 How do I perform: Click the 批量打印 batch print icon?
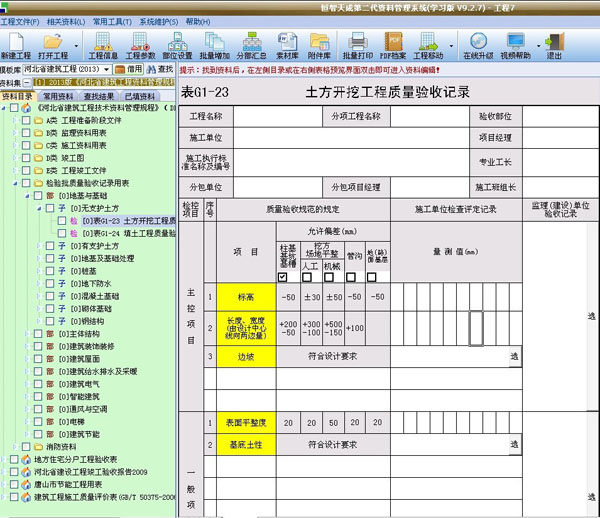click(357, 46)
